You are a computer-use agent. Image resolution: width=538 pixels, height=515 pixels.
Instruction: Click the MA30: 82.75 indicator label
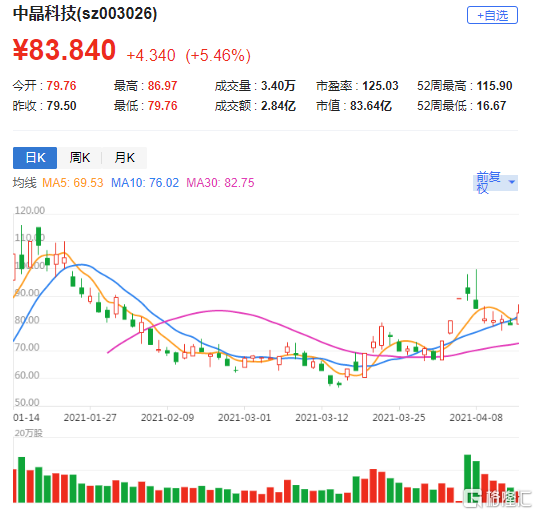tap(220, 183)
